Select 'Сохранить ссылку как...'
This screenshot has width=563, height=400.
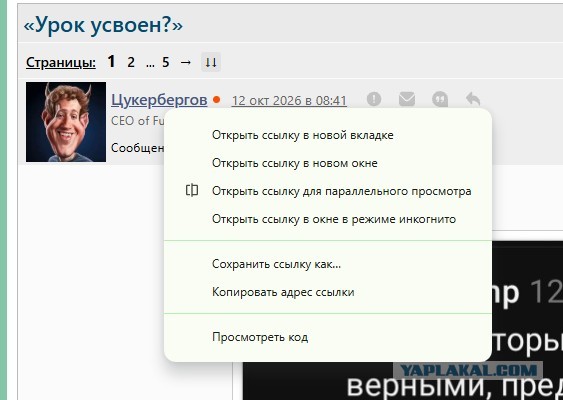coord(328,264)
